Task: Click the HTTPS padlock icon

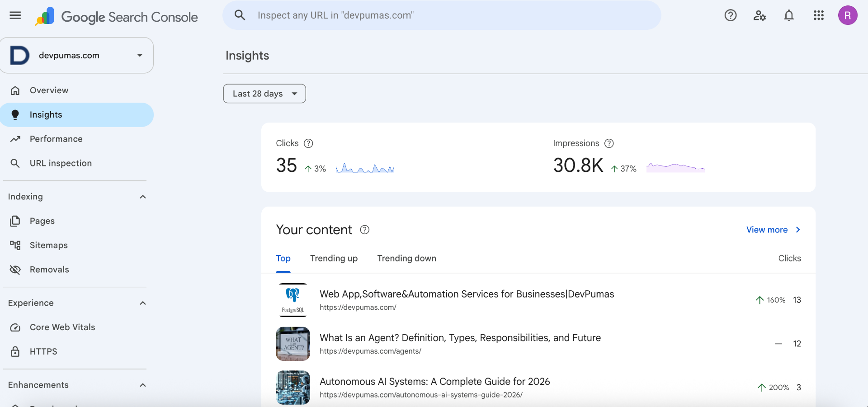Action: [x=15, y=351]
